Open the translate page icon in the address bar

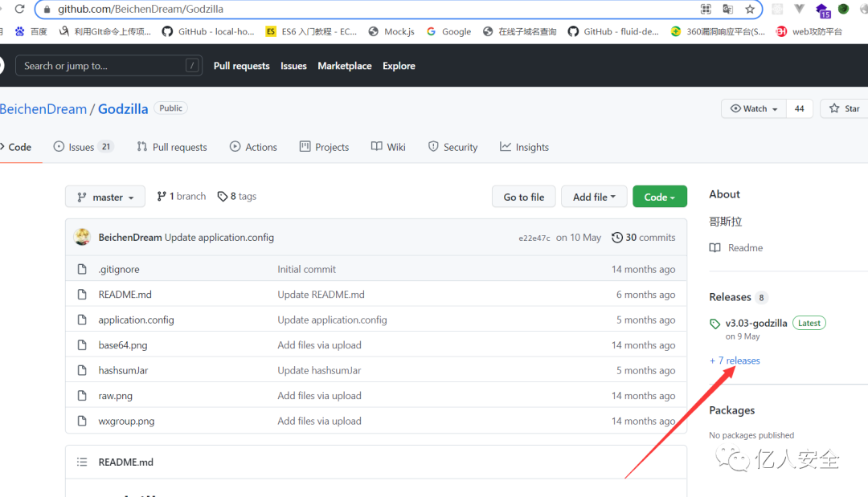coord(728,10)
